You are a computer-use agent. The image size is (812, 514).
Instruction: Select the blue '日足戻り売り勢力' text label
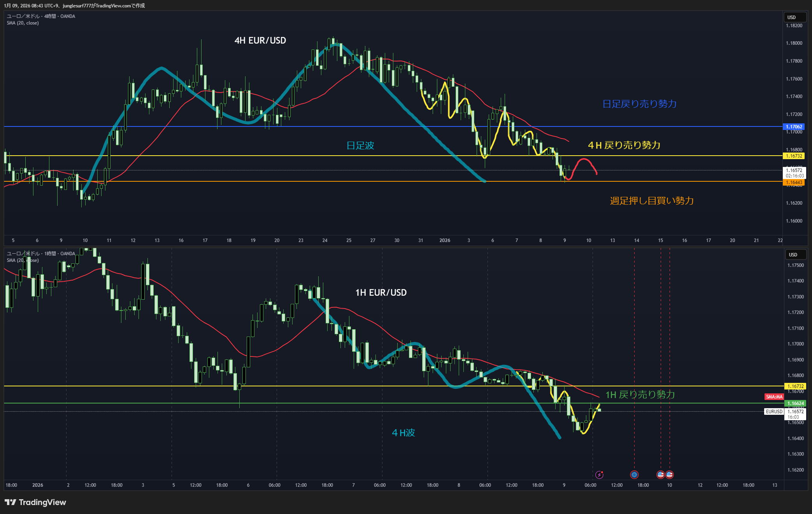(x=639, y=104)
